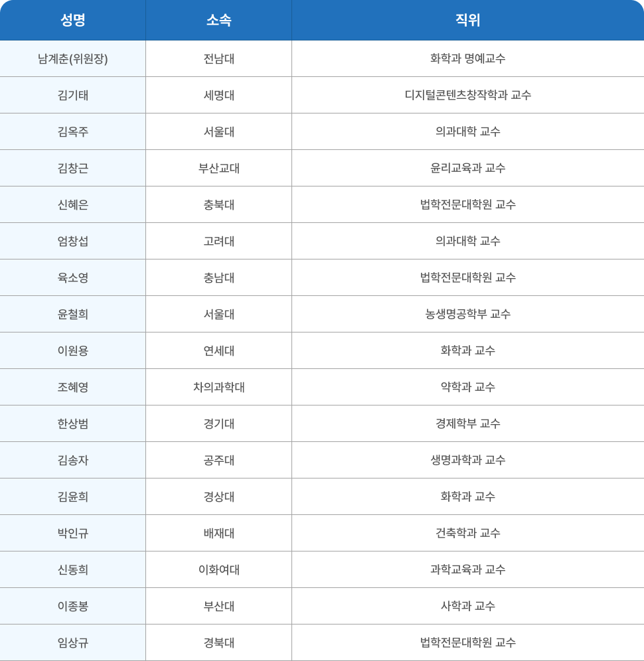Select the 육소영 name cell
Screen dimensions: 644x661
pos(72,278)
